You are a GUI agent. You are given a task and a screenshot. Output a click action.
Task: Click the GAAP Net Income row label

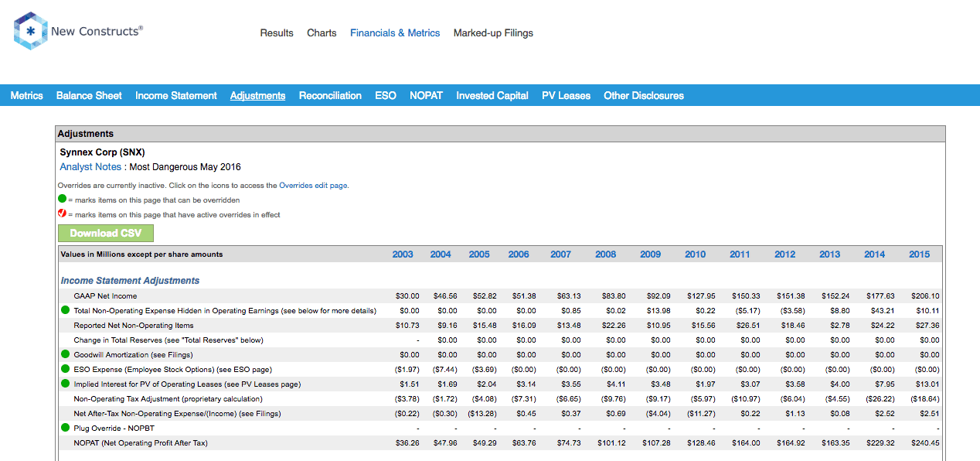105,296
